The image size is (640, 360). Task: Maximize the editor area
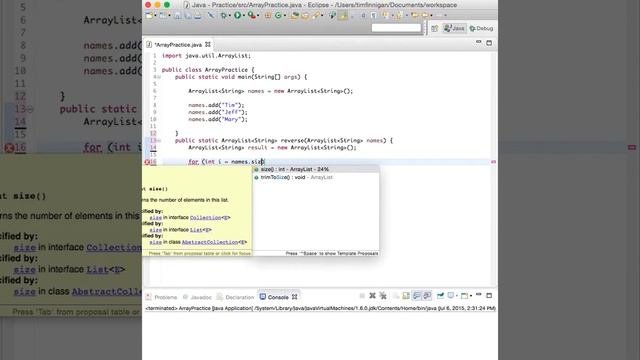[489, 43]
